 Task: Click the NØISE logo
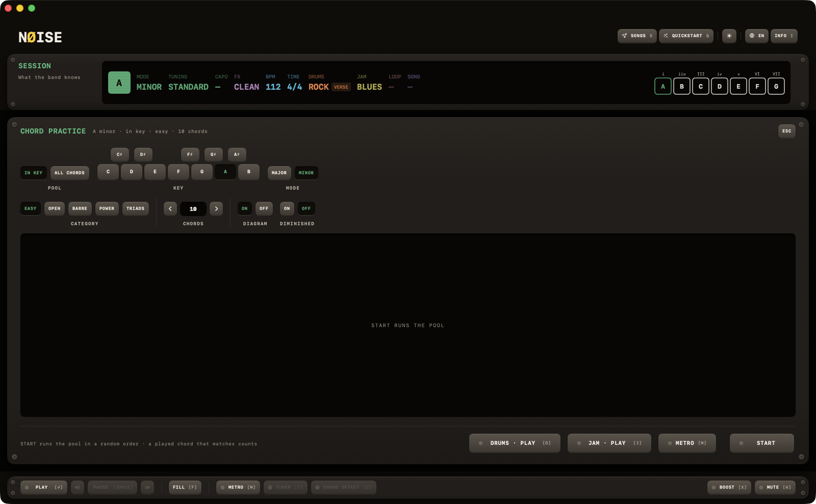(x=40, y=37)
